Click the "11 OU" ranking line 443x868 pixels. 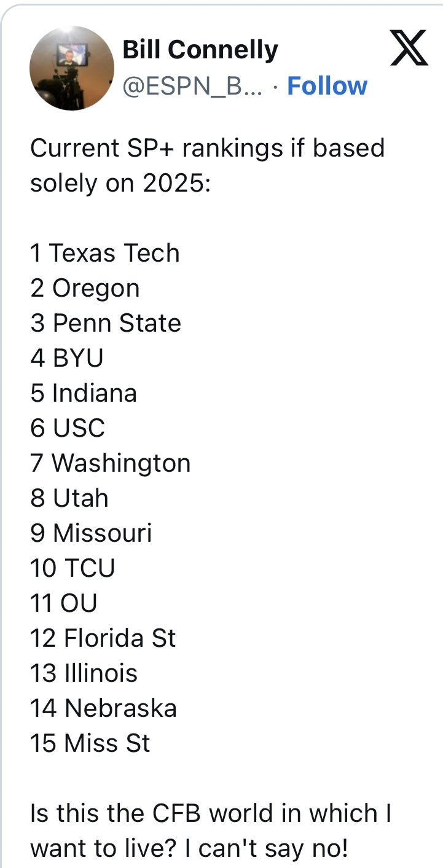pos(64,603)
